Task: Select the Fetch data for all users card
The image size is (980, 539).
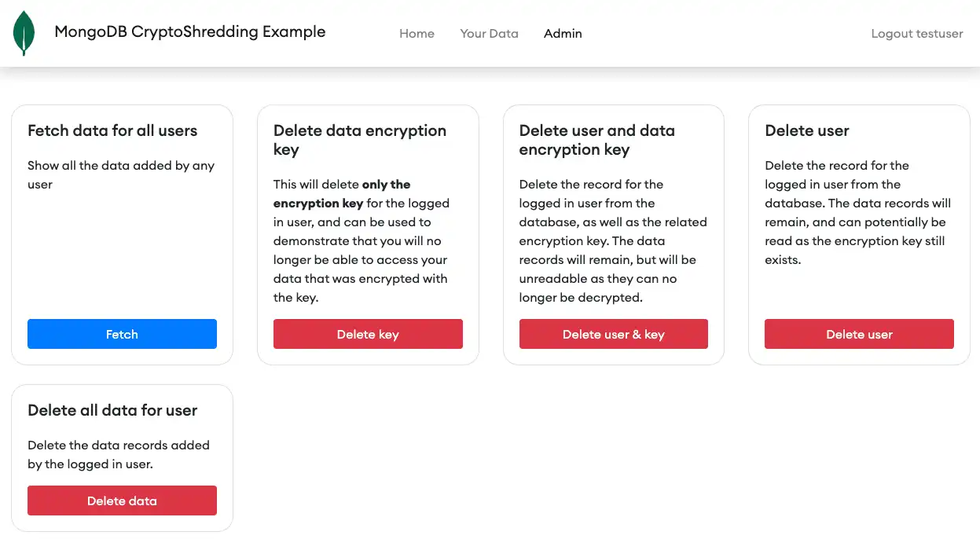Action: [x=122, y=234]
